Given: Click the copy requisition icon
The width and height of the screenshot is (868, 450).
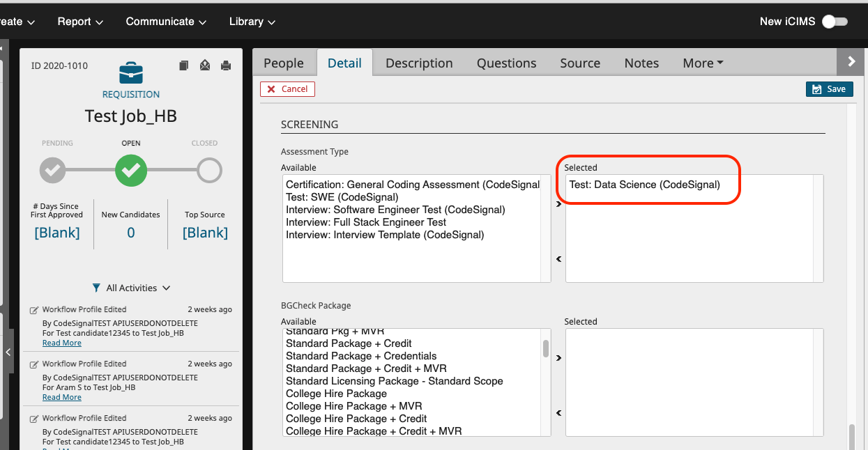Looking at the screenshot, I should click(x=184, y=65).
